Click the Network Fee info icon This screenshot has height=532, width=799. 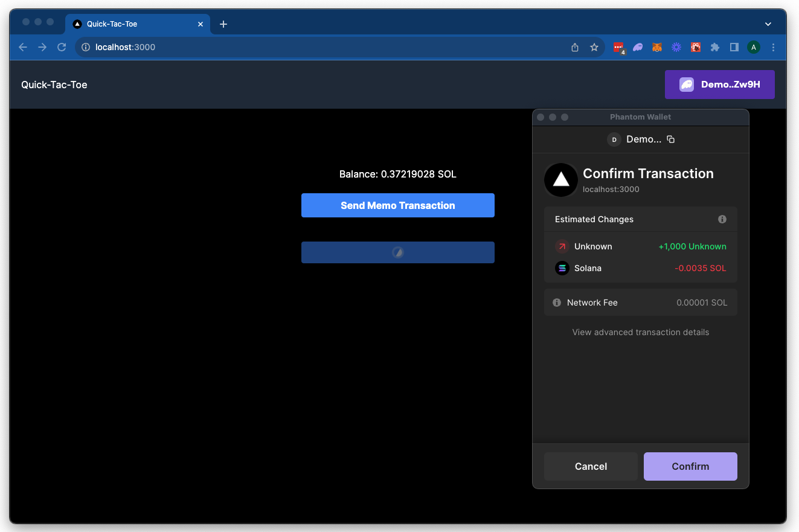(x=557, y=303)
